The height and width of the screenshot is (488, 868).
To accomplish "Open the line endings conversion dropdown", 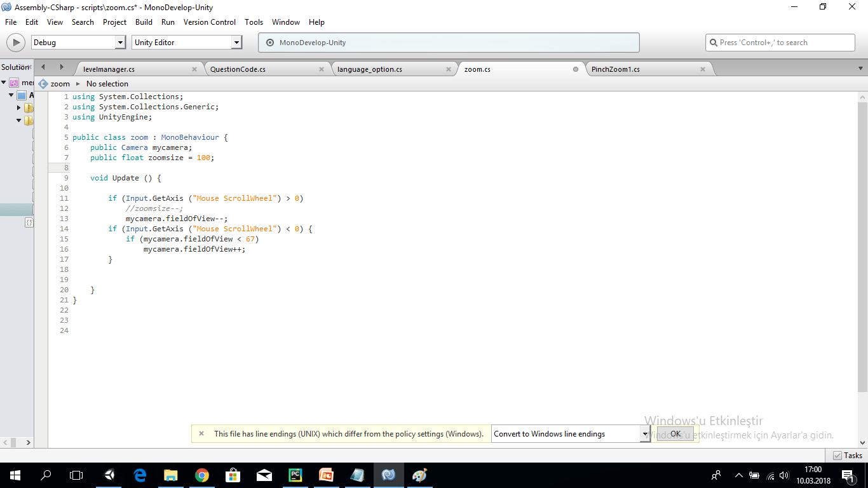I will click(644, 433).
